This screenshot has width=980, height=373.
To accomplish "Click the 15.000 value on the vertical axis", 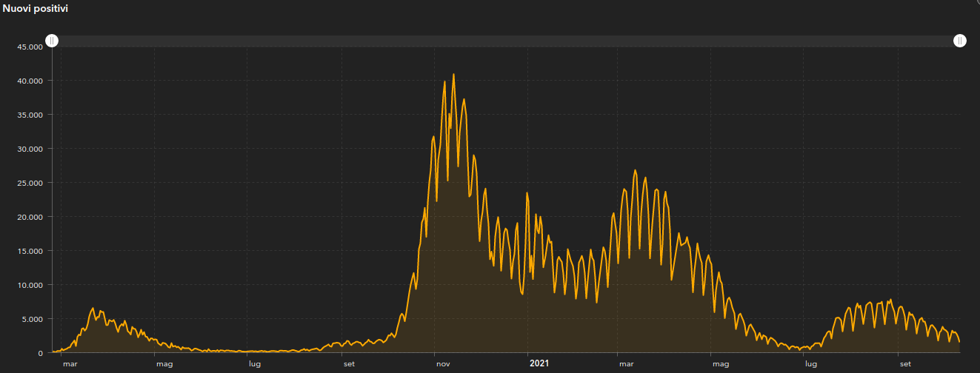I will [x=30, y=251].
